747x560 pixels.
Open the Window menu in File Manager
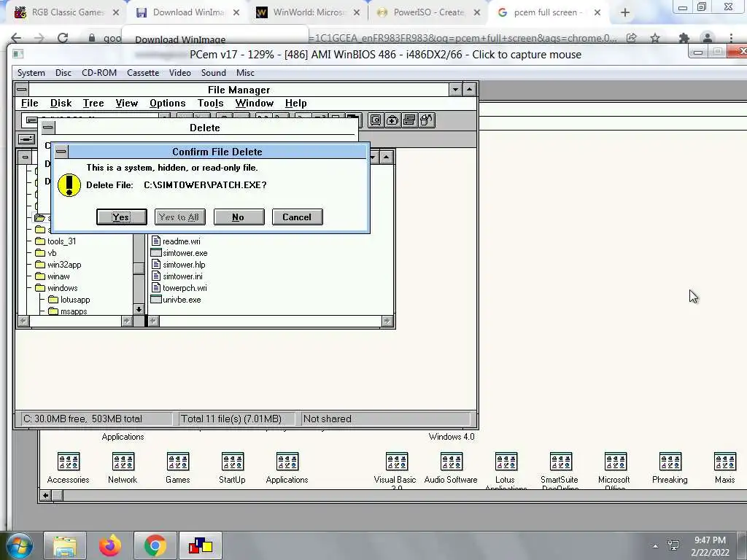tap(255, 104)
